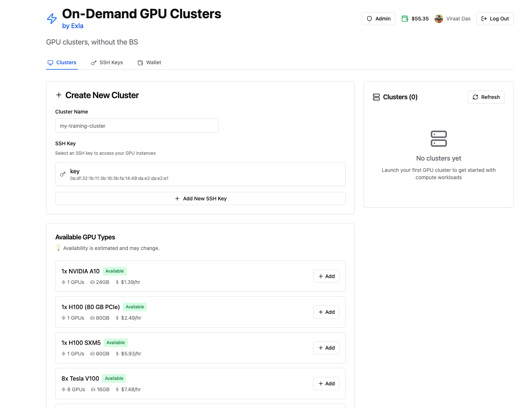The height and width of the screenshot is (408, 532).
Task: Click the memory icon next to 16GB
Action: [93, 389]
